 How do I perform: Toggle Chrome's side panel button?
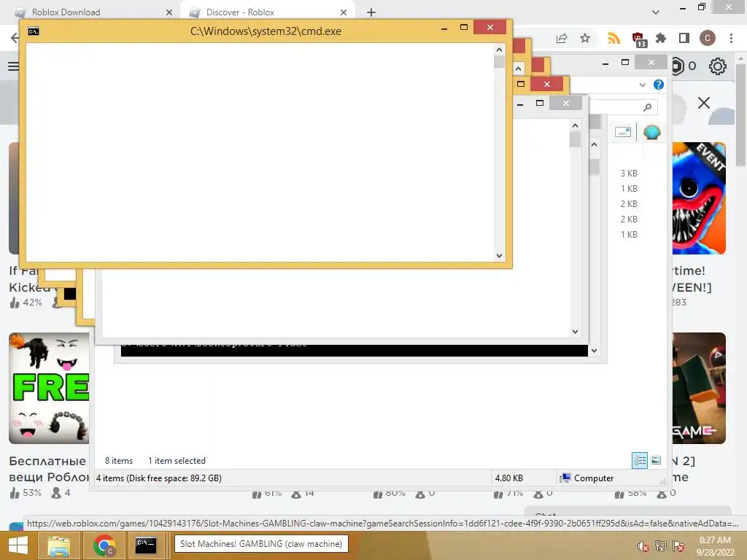tap(684, 38)
